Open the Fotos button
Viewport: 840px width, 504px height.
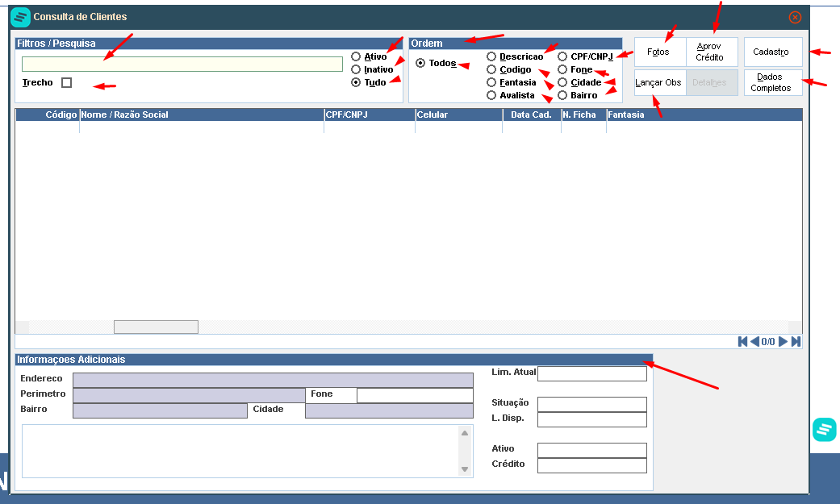(660, 52)
